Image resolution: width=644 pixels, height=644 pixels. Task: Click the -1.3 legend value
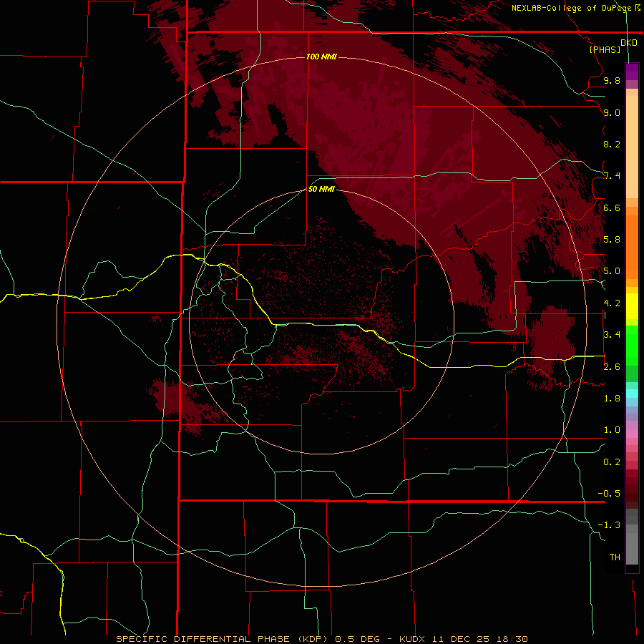[x=609, y=525]
